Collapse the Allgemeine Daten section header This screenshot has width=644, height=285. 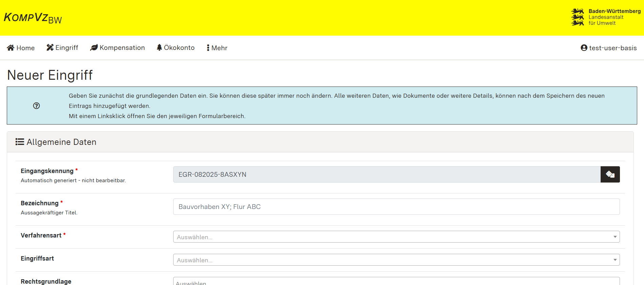pyautogui.click(x=320, y=142)
